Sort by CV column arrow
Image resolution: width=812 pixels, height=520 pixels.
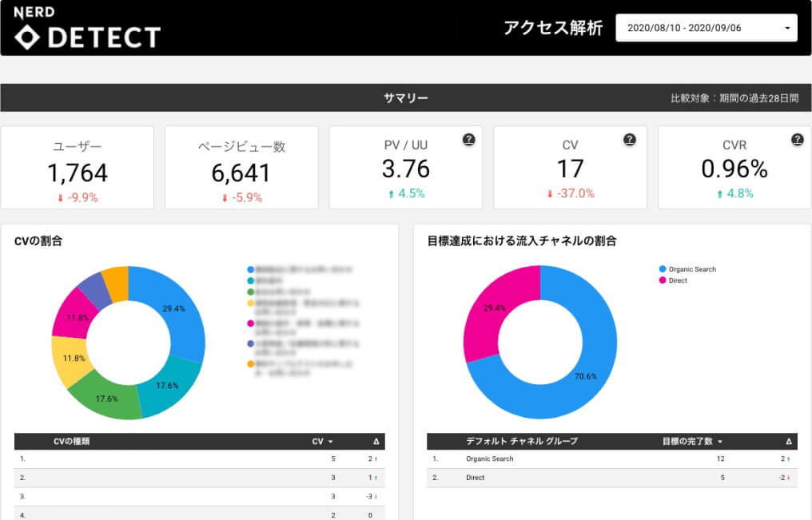(x=331, y=442)
